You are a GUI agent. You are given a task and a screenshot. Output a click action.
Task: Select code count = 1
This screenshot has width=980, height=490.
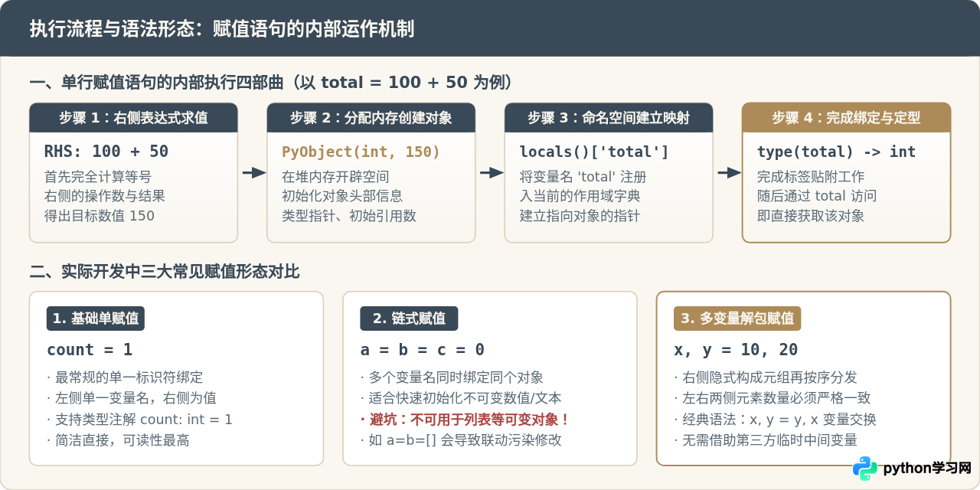(x=90, y=350)
